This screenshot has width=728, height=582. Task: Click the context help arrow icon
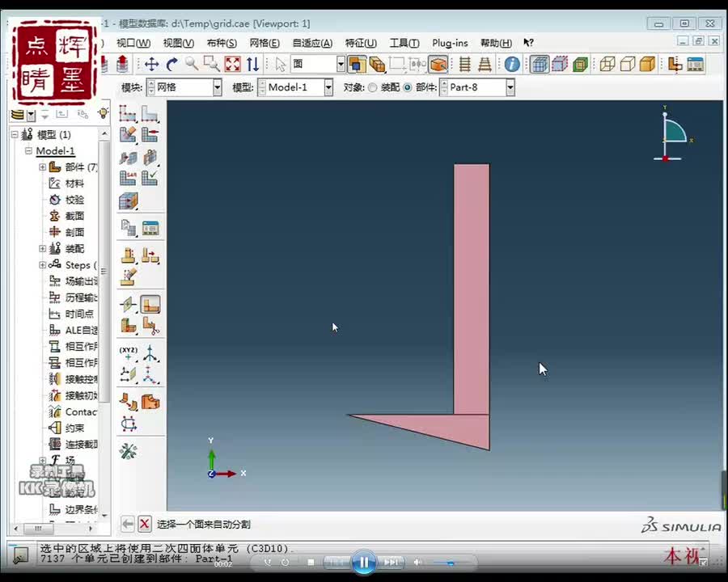528,43
